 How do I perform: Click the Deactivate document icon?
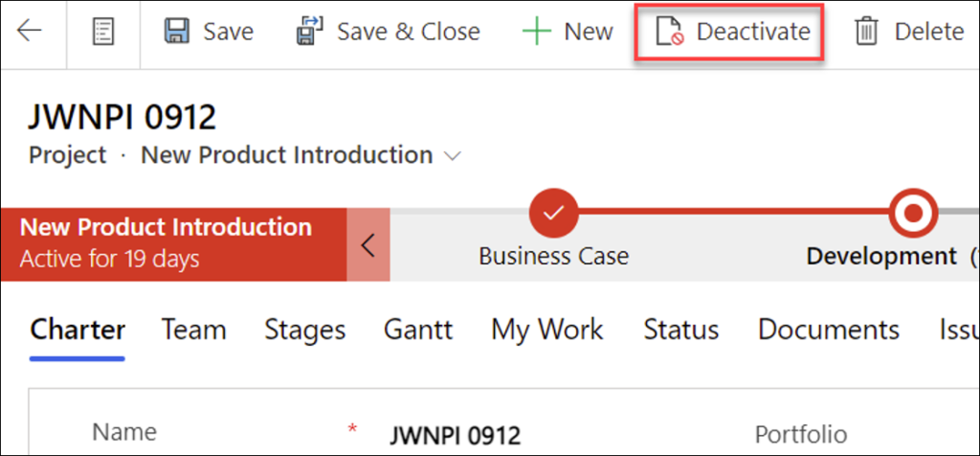click(669, 33)
